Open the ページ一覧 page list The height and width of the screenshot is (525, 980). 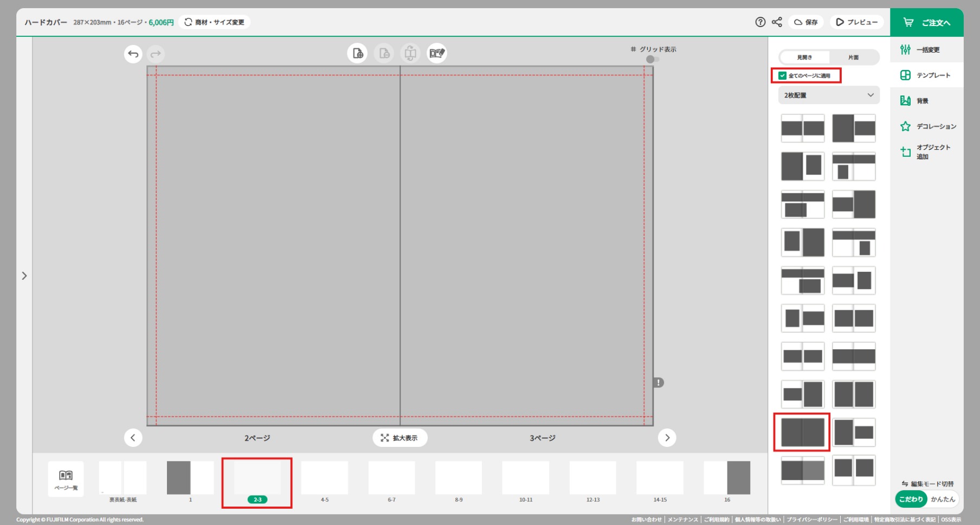[x=66, y=479]
